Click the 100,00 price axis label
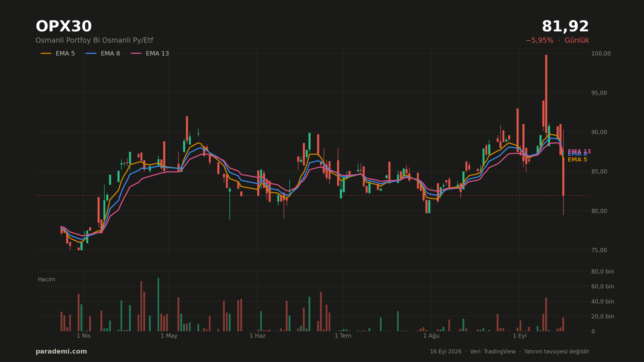The image size is (644, 362). (x=601, y=53)
